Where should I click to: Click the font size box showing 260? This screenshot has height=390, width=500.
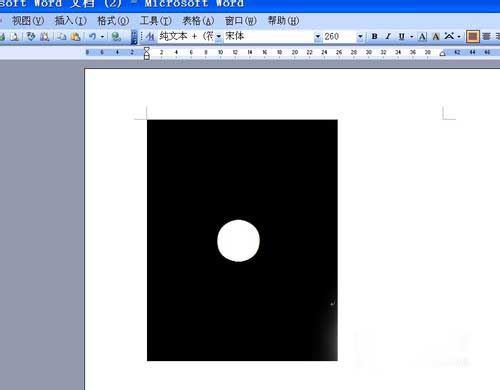coord(339,37)
